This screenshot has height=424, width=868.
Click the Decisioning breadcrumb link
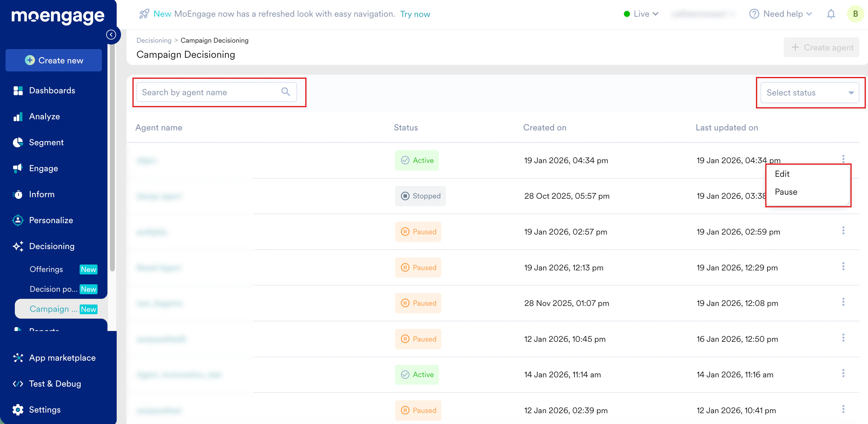(154, 40)
